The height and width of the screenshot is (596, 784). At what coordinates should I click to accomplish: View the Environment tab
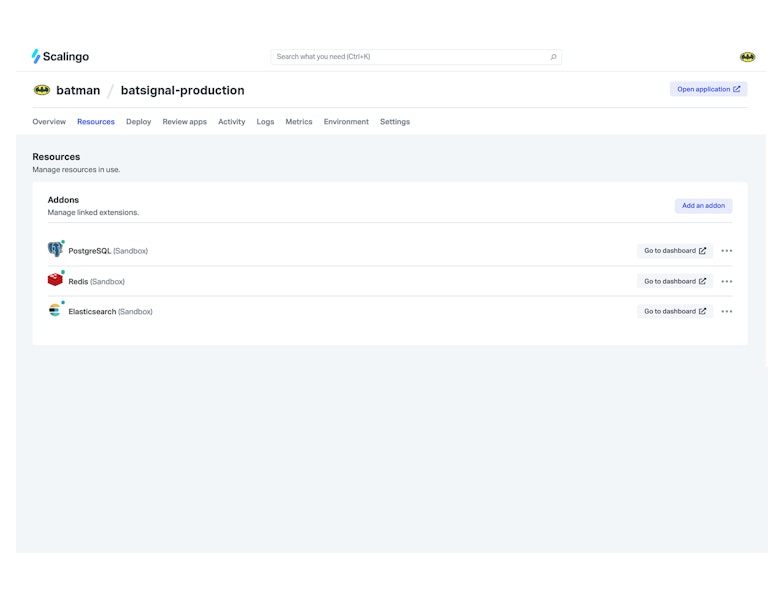pyautogui.click(x=346, y=122)
